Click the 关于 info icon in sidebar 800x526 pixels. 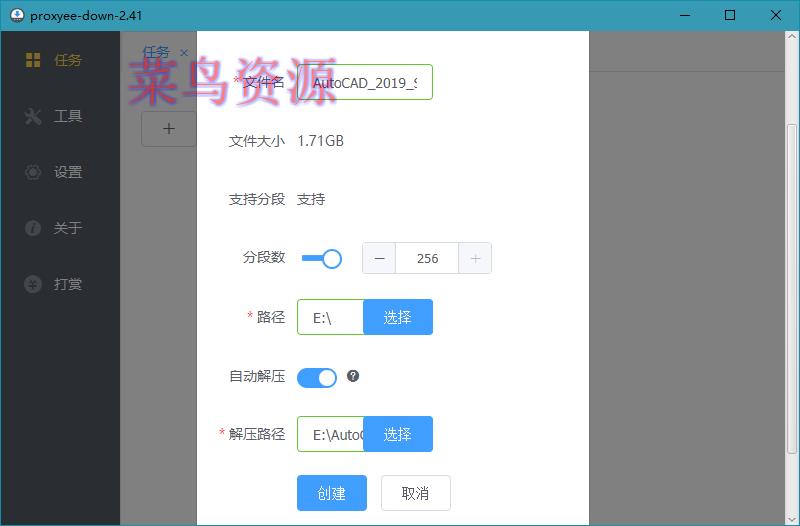click(33, 228)
